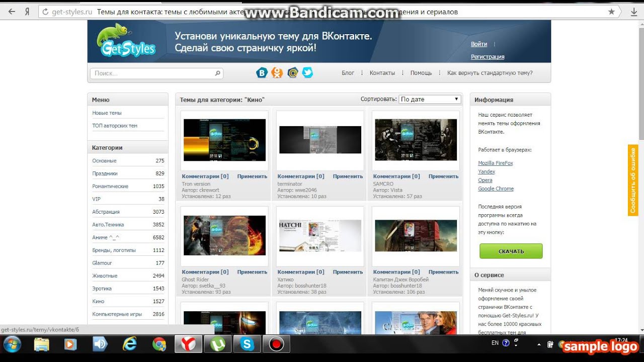Open the "Хатико" theme thumbnail
Viewport: 644px width, 362px height.
[x=320, y=235]
